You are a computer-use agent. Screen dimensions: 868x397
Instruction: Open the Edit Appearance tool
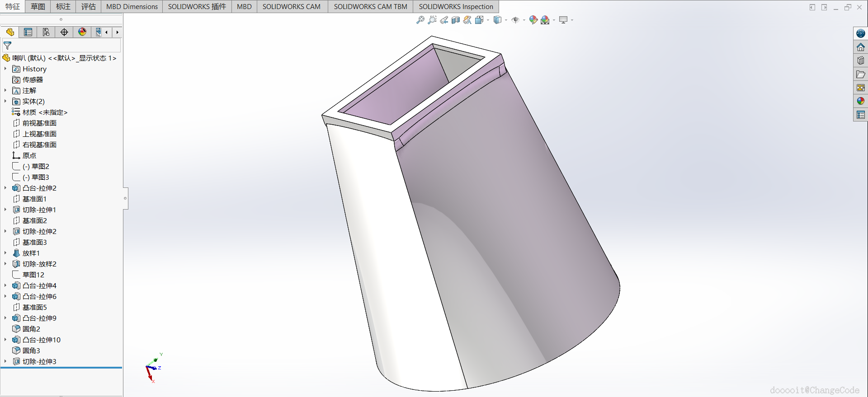(x=533, y=20)
